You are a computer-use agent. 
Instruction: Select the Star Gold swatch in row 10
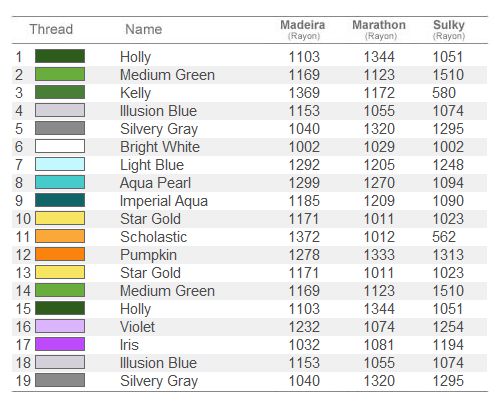(60, 218)
